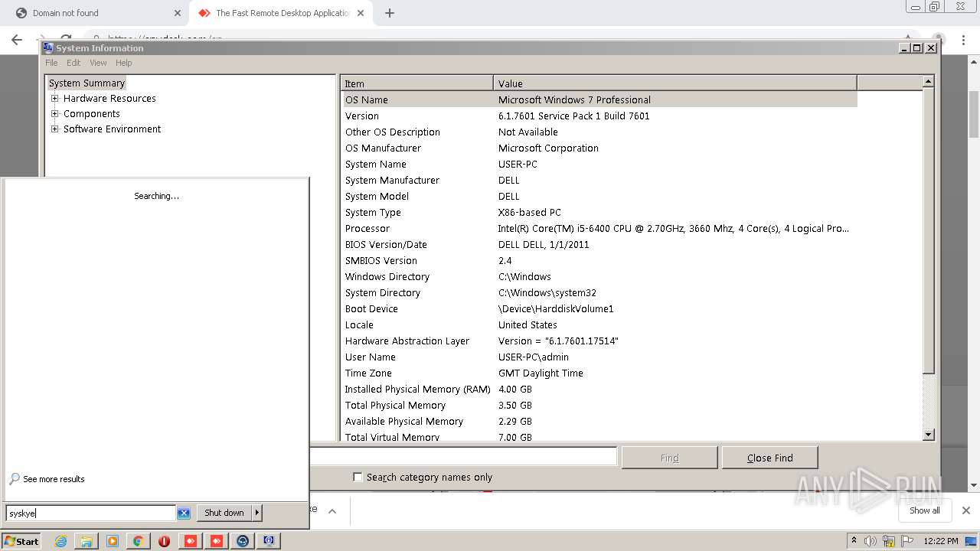
Task: Click See more results link
Action: point(54,479)
